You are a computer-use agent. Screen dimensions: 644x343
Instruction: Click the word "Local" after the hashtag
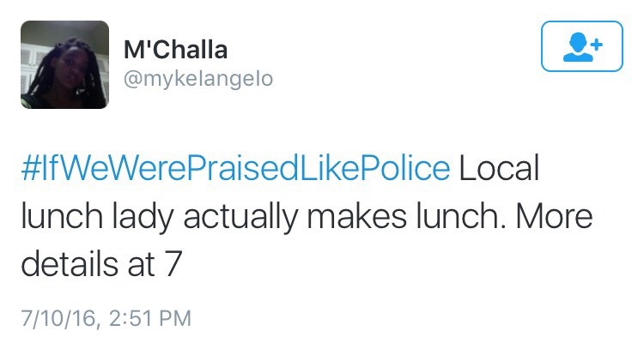pyautogui.click(x=500, y=167)
